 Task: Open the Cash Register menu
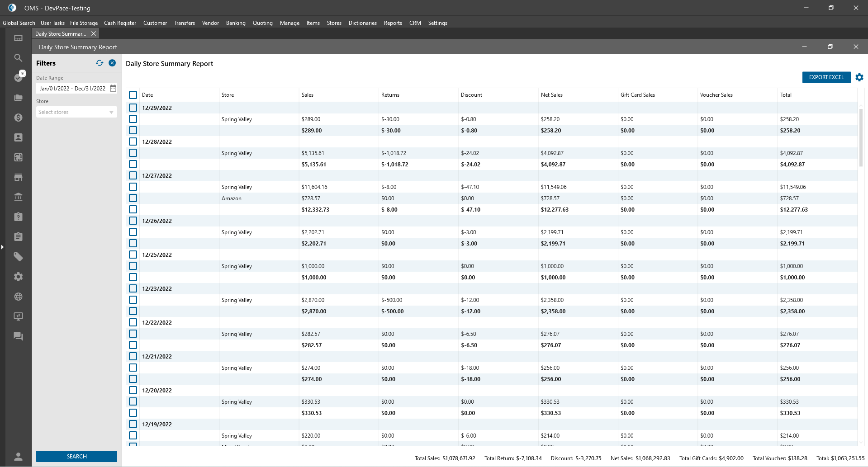tap(120, 23)
